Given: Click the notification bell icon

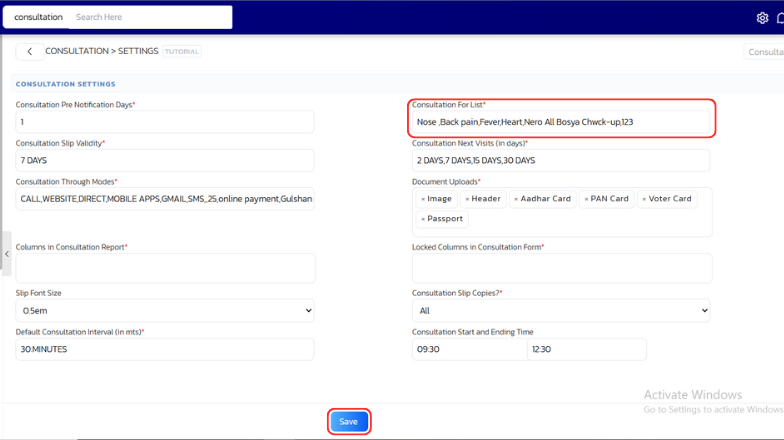Looking at the screenshot, I should (780, 18).
